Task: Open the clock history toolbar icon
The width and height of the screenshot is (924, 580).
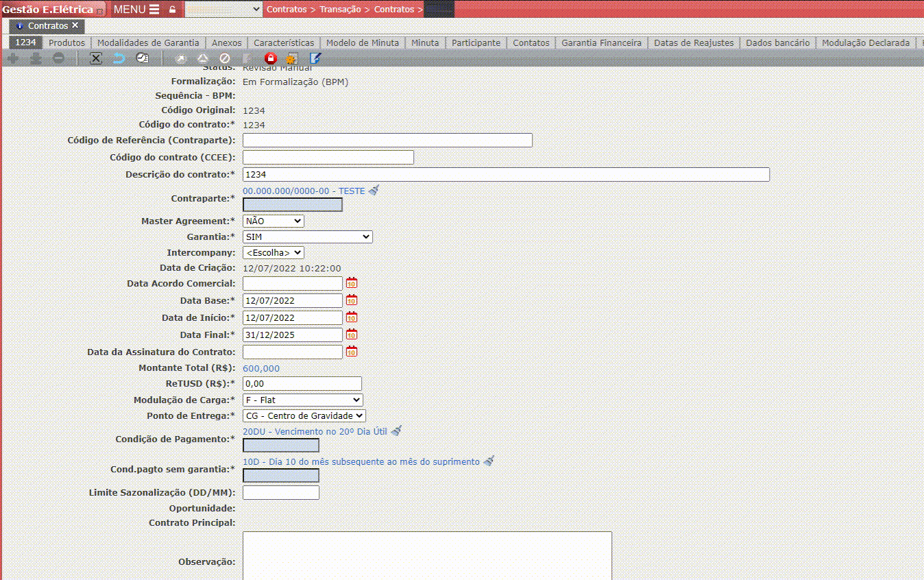Action: tap(142, 58)
